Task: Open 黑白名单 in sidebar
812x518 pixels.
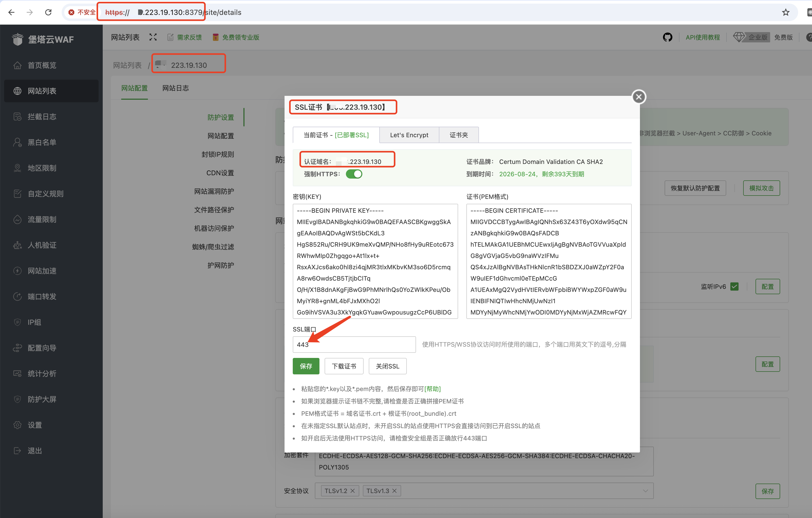Action: (x=51, y=142)
